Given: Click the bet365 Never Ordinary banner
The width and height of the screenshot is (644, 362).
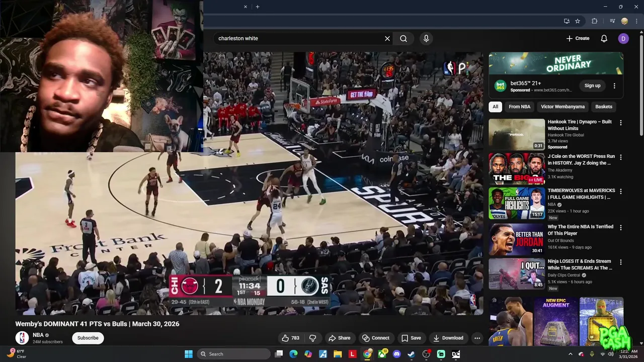Looking at the screenshot, I should [556, 63].
